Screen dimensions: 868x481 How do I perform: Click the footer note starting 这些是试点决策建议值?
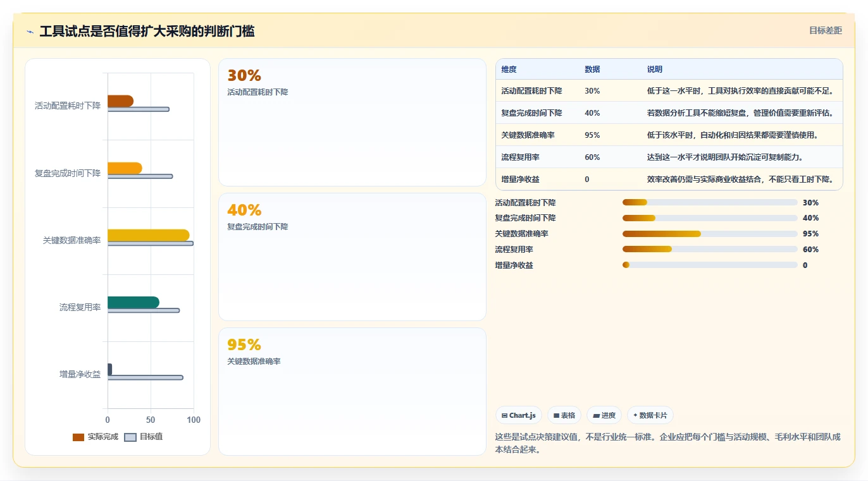pyautogui.click(x=668, y=444)
